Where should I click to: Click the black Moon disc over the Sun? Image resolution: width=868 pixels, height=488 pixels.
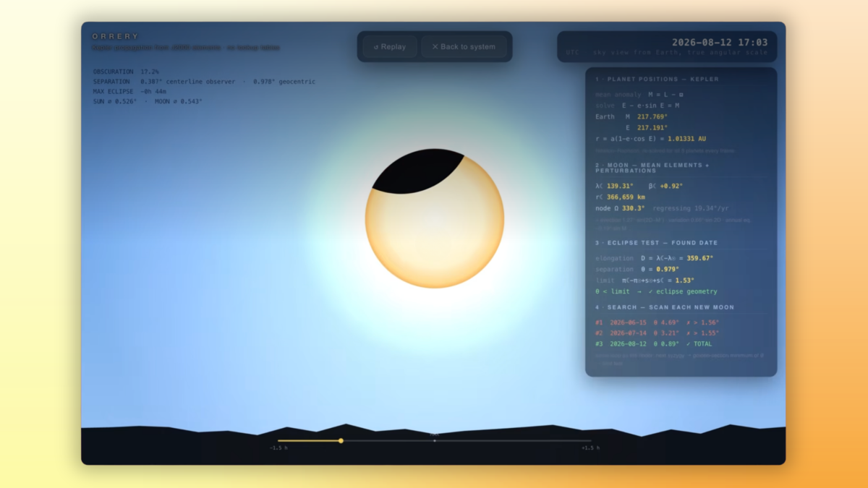[417, 171]
